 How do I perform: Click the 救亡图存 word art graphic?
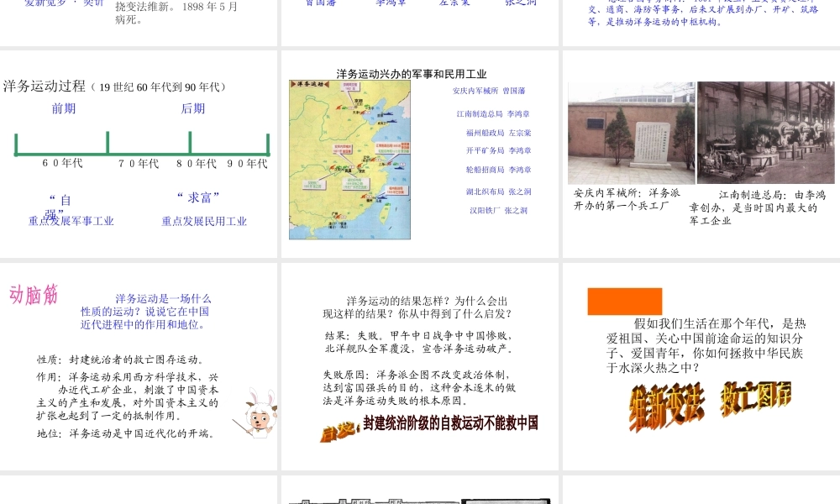pyautogui.click(x=755, y=399)
